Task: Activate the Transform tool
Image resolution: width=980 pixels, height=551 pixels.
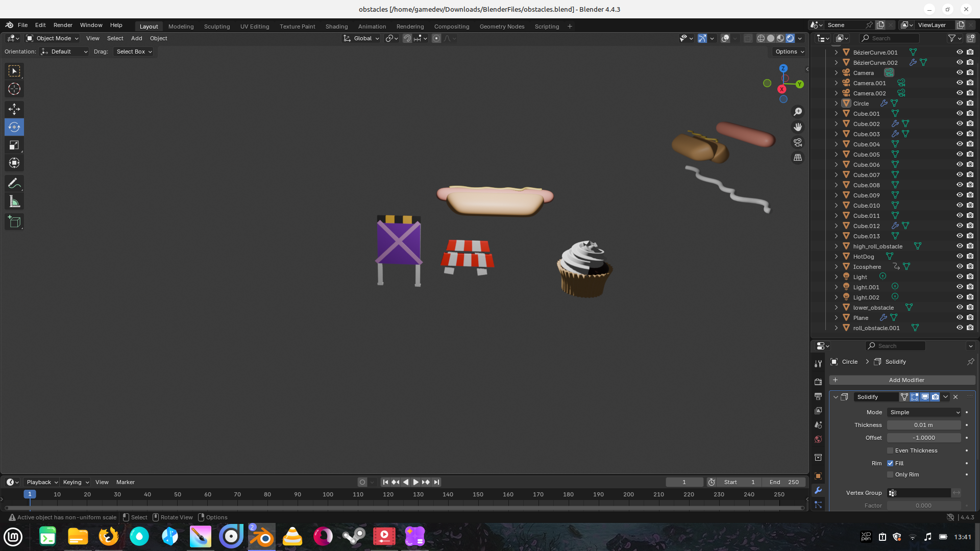Action: (14, 163)
